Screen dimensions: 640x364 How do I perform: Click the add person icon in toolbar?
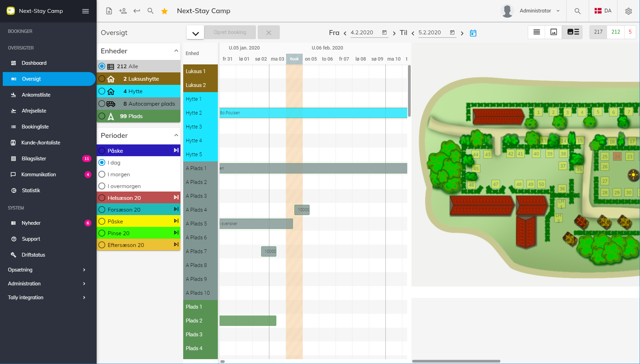123,11
